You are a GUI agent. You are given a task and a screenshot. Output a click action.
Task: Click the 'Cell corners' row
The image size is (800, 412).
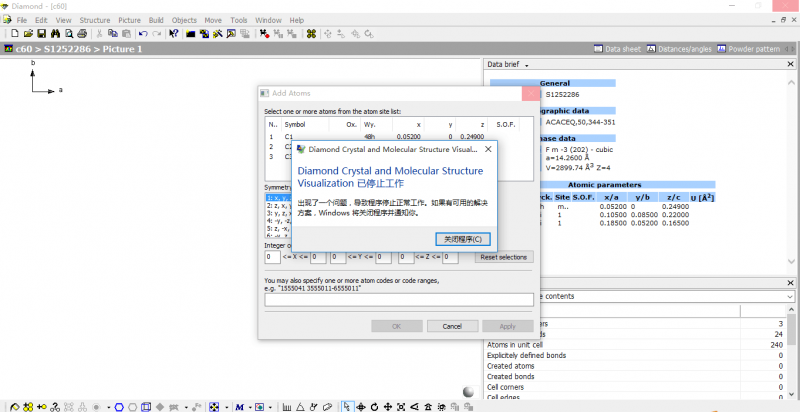pyautogui.click(x=637, y=387)
